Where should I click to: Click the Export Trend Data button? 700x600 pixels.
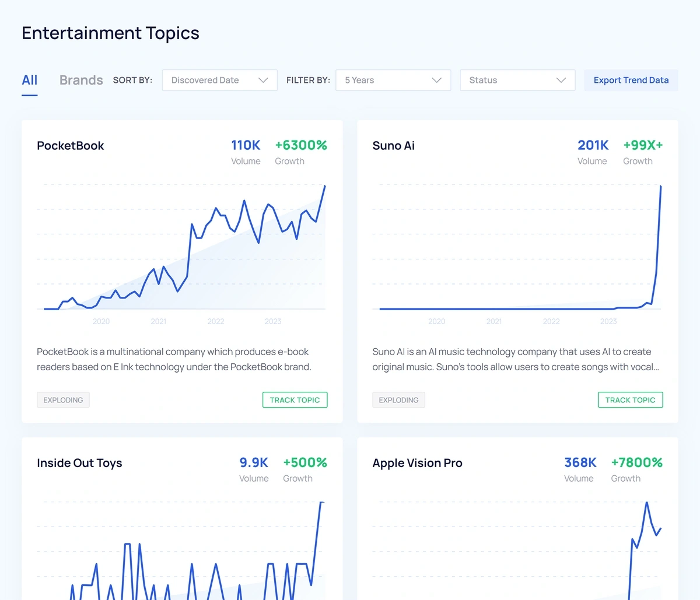[631, 80]
